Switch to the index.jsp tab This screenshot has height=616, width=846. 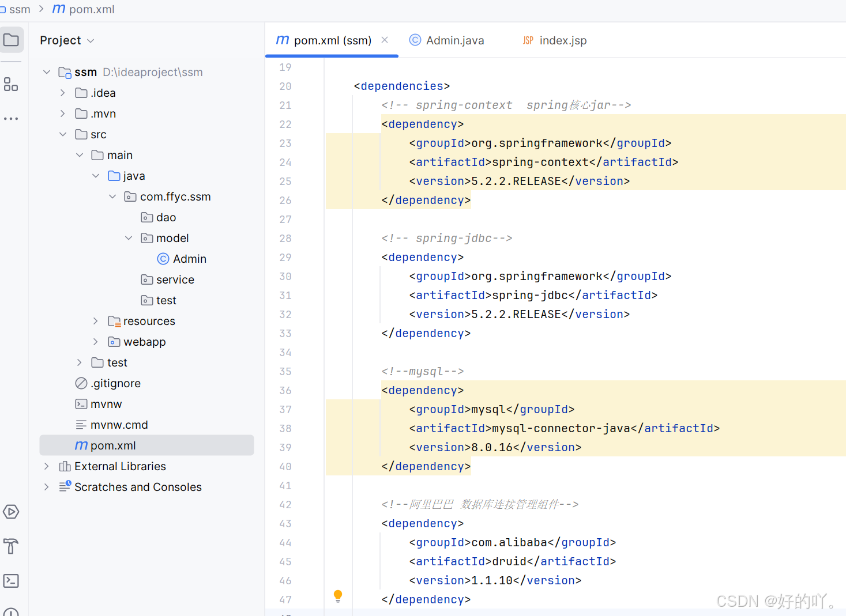point(555,40)
